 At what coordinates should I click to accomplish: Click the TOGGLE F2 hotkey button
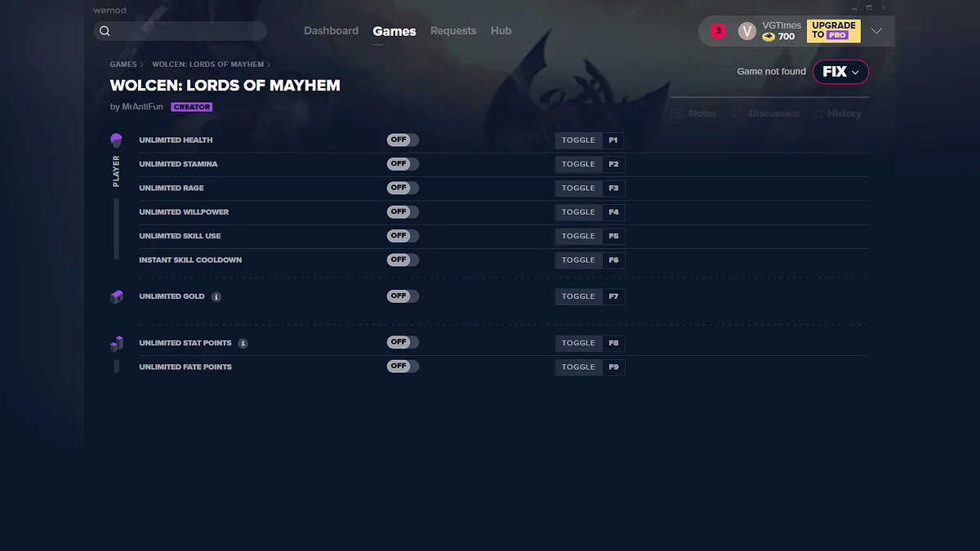(x=590, y=164)
